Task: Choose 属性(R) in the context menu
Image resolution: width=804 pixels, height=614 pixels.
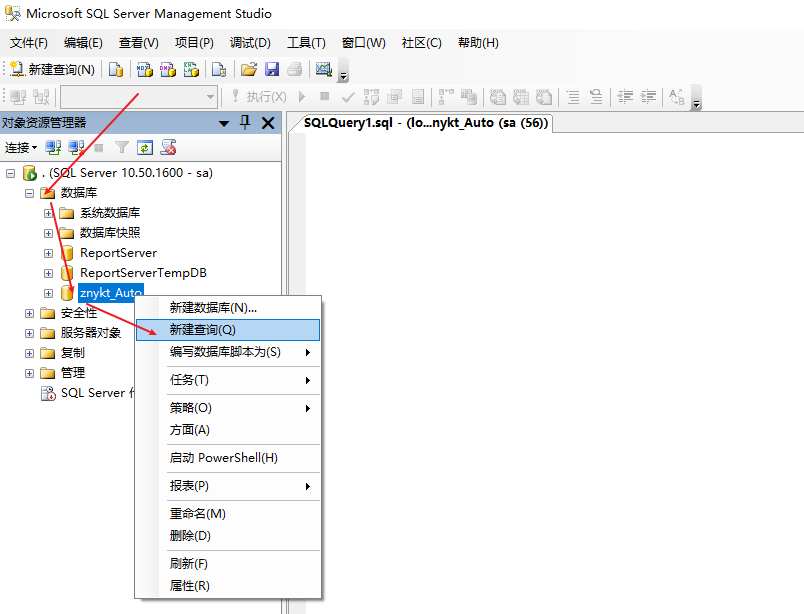Action: [x=228, y=586]
